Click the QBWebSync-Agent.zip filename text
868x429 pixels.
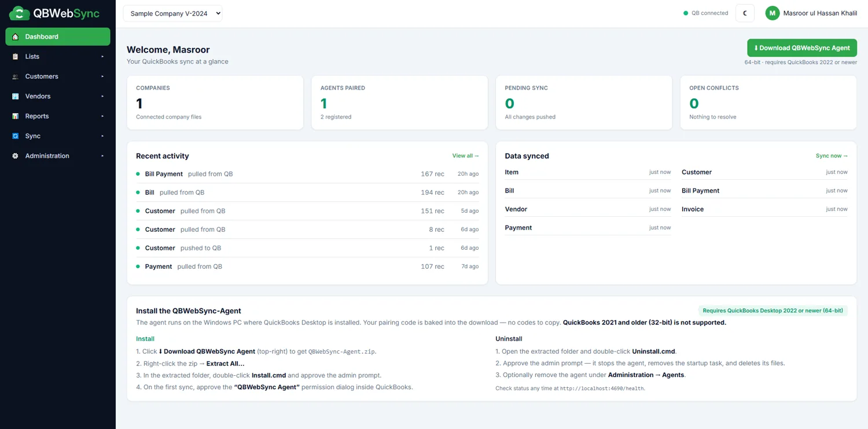click(x=341, y=352)
